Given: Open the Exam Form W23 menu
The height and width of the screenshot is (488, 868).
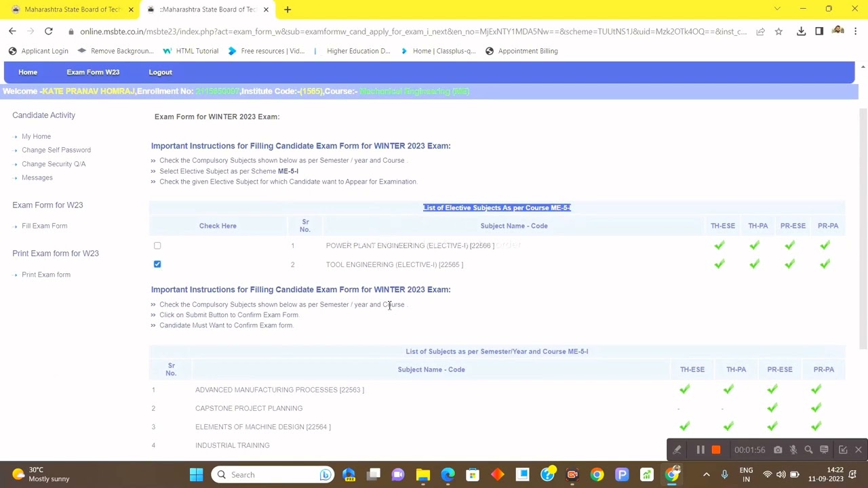Looking at the screenshot, I should (93, 72).
